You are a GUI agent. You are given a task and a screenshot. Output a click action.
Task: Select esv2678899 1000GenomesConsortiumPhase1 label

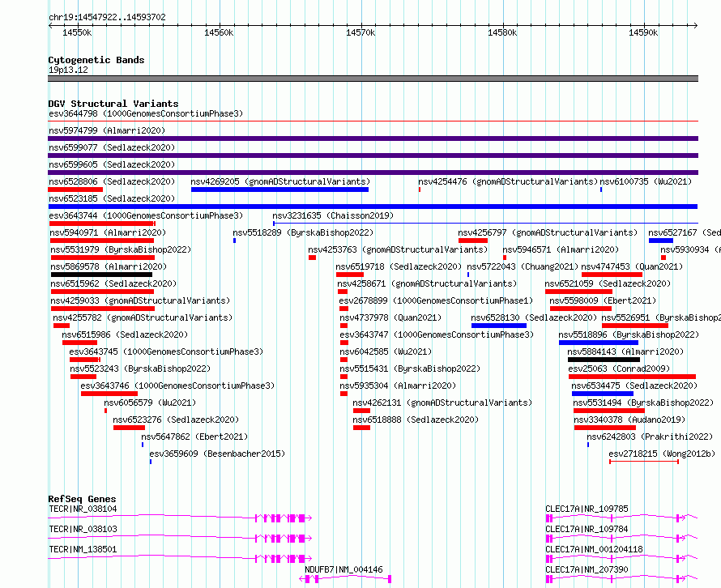(x=436, y=300)
